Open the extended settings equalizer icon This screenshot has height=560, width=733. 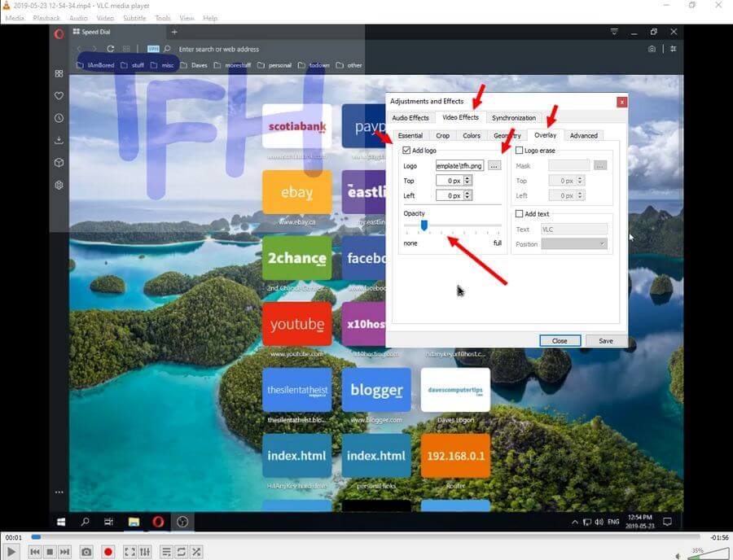(x=144, y=552)
